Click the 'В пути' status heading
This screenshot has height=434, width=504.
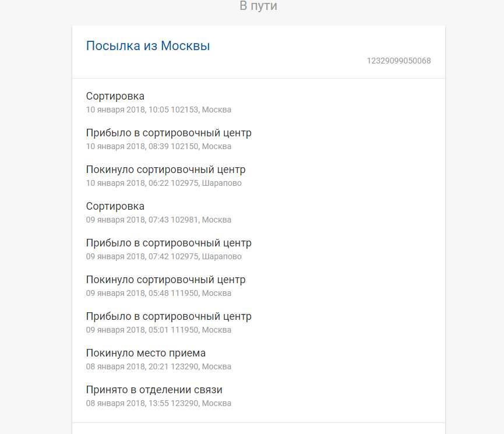tap(258, 6)
